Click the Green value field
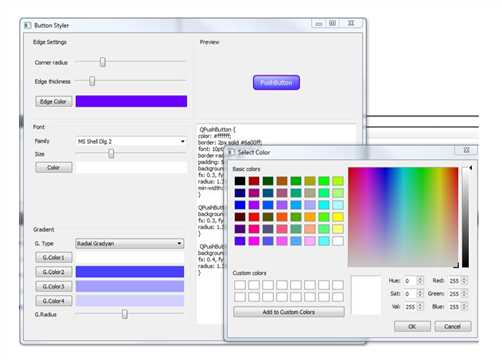Viewport: 502px width, 360px height. pyautogui.click(x=455, y=294)
